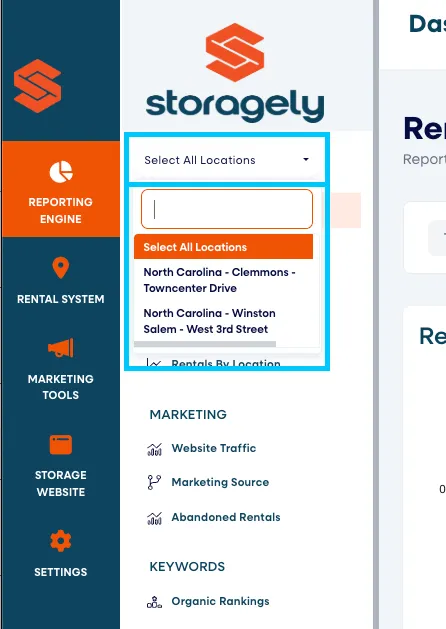Click the Abandoned Rentals chart icon

(x=154, y=518)
